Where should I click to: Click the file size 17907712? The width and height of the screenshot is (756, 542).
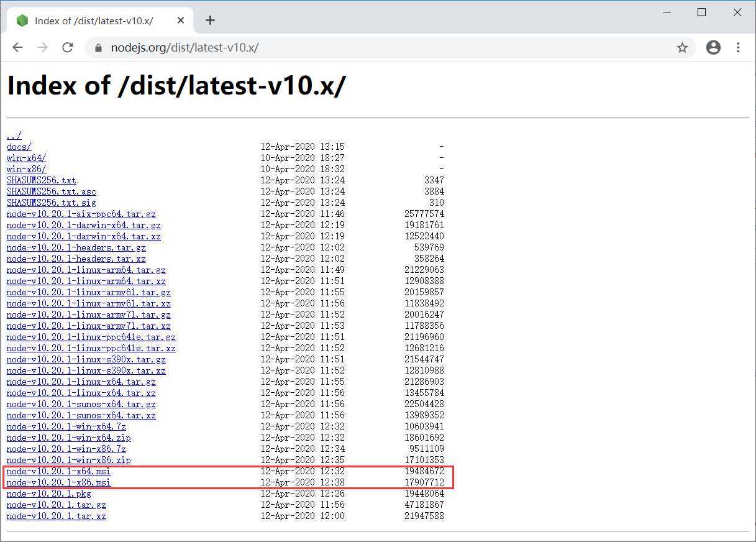(x=424, y=482)
